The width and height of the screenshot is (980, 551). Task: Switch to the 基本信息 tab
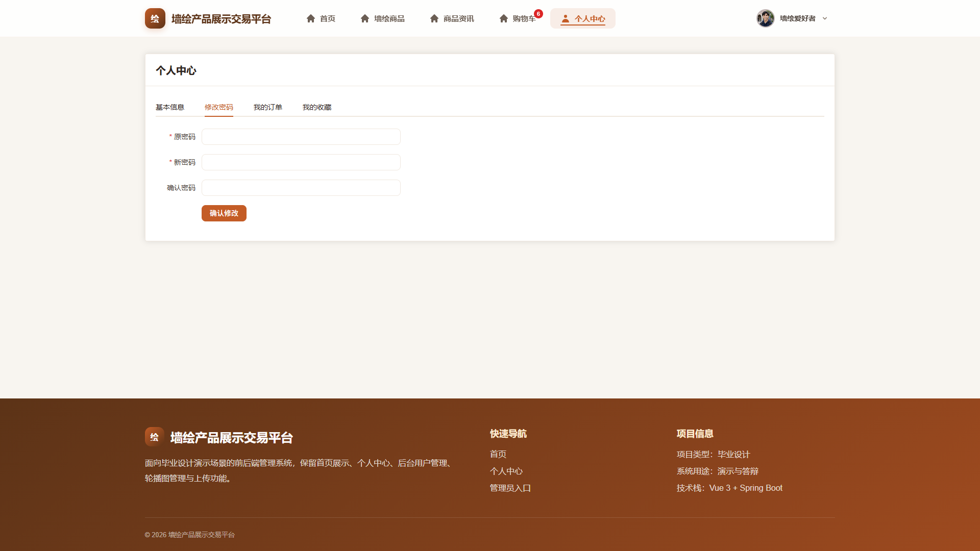tap(170, 107)
